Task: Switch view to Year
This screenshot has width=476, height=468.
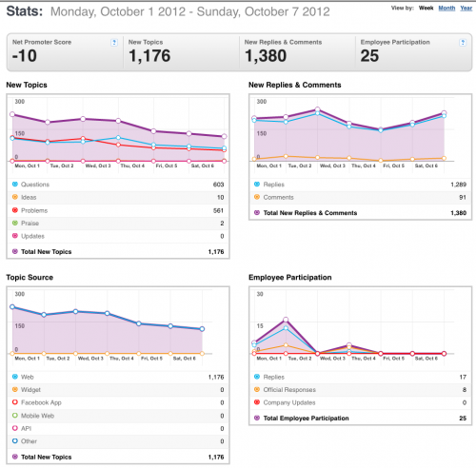Action: pyautogui.click(x=466, y=8)
